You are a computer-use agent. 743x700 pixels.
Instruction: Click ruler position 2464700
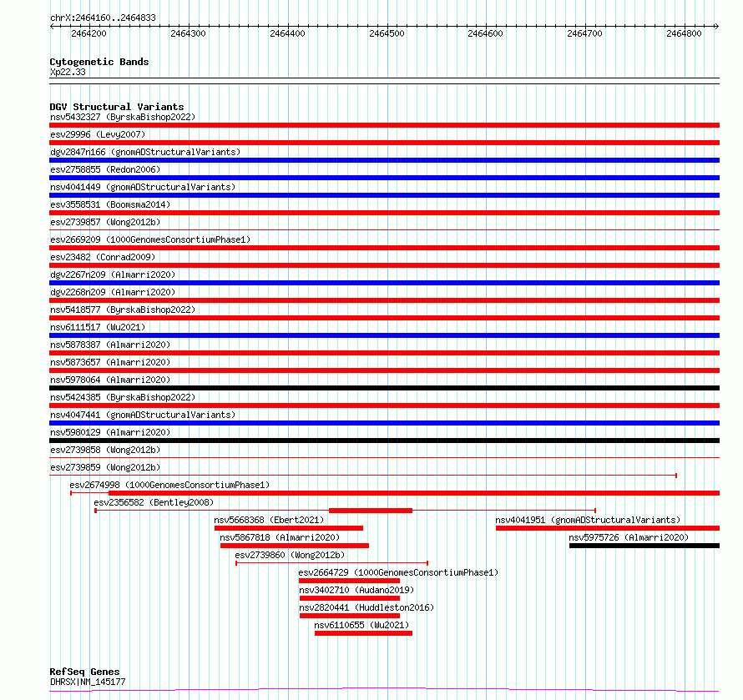pos(584,33)
